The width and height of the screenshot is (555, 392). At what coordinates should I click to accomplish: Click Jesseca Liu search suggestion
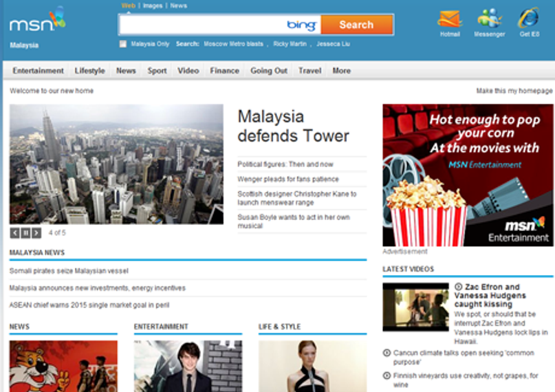(x=333, y=44)
